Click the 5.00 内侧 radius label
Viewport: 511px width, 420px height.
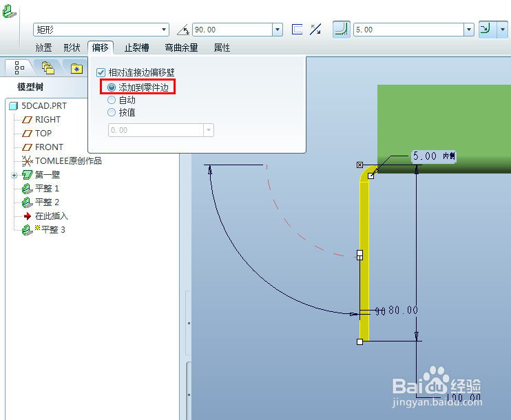434,156
